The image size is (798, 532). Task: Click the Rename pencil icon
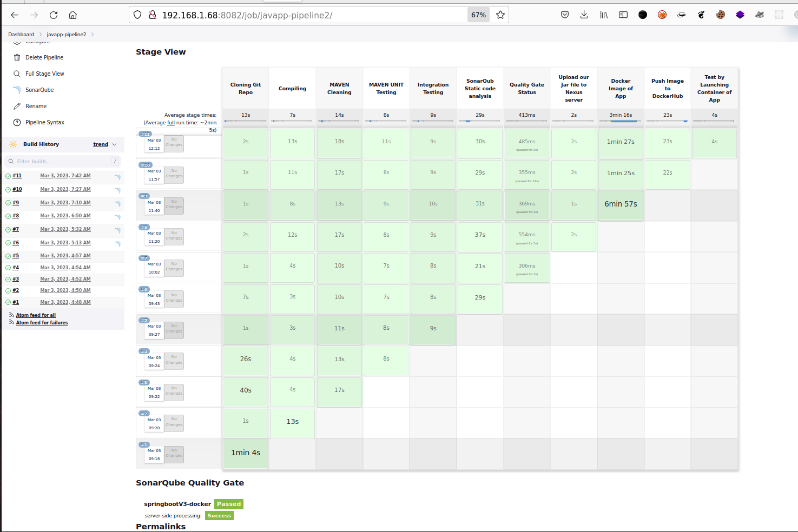click(x=17, y=106)
